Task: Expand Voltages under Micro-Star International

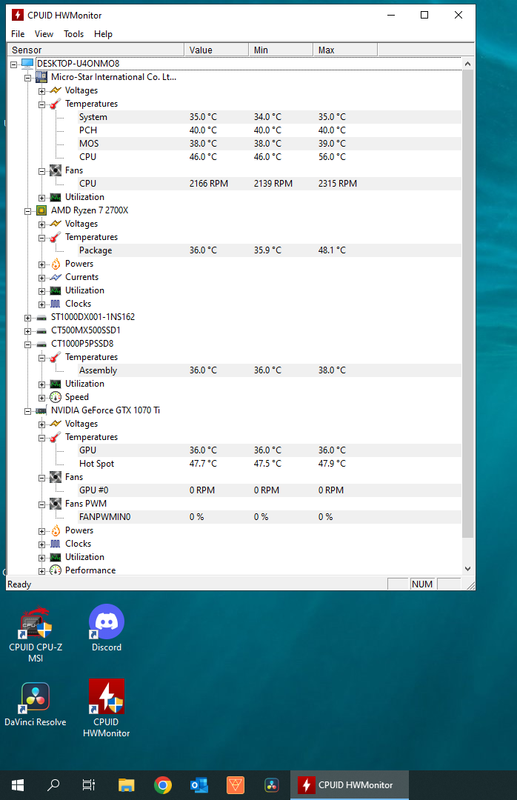Action: (42, 91)
